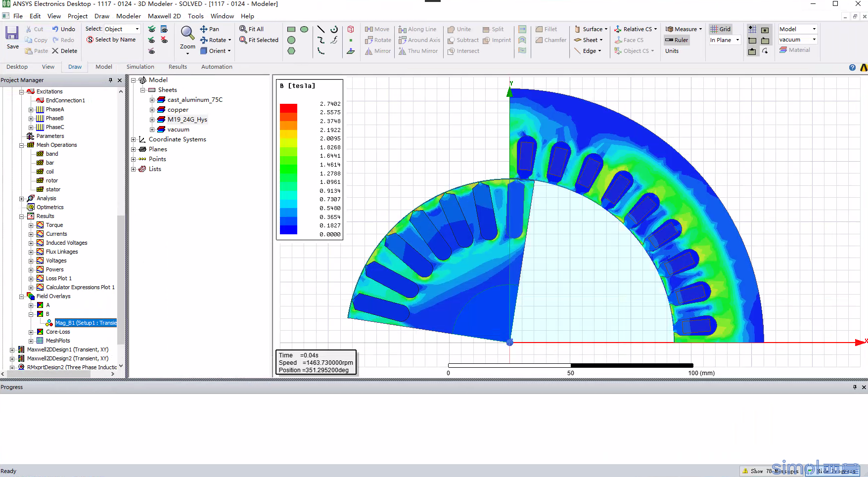Select the center-point arc tool
The image size is (868, 477).
pyautogui.click(x=334, y=29)
